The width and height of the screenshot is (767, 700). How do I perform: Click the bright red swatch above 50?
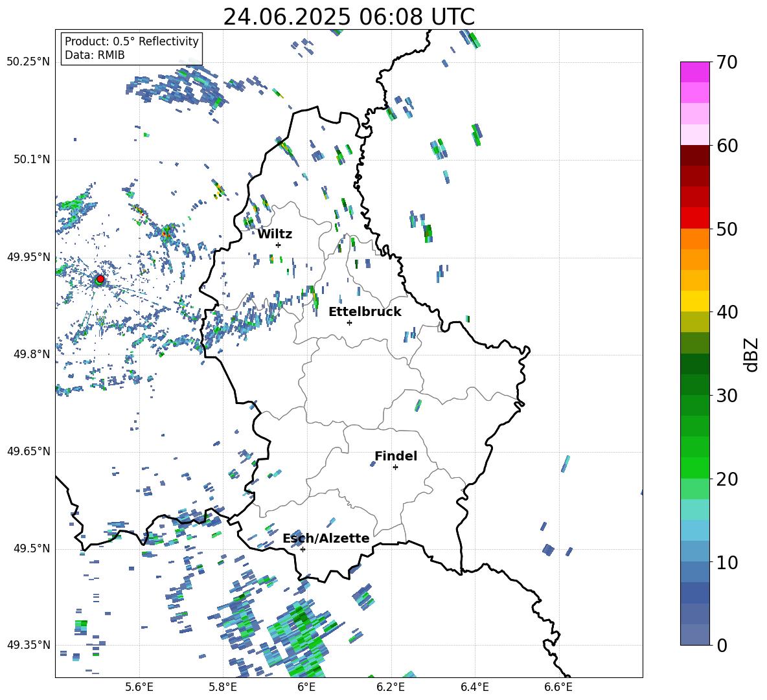click(x=694, y=218)
